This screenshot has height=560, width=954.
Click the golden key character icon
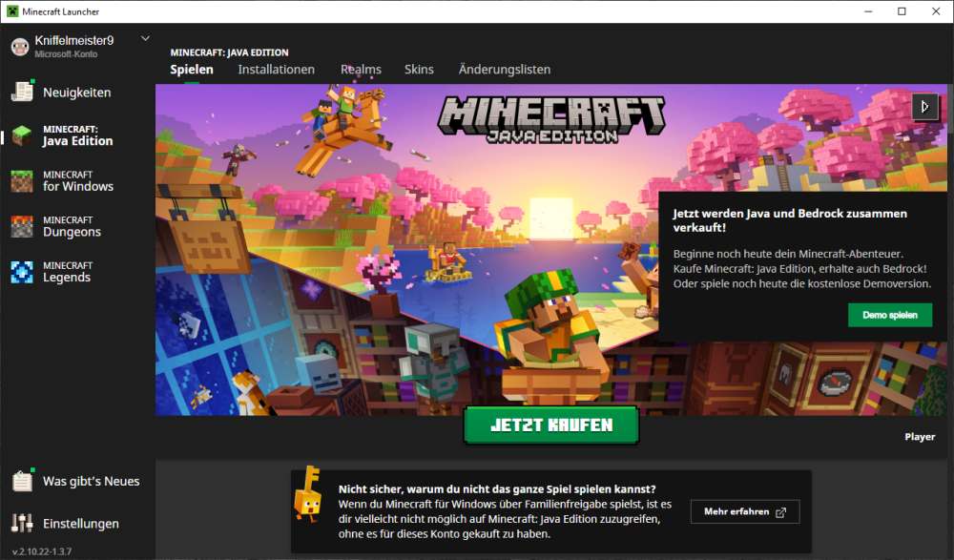click(308, 495)
